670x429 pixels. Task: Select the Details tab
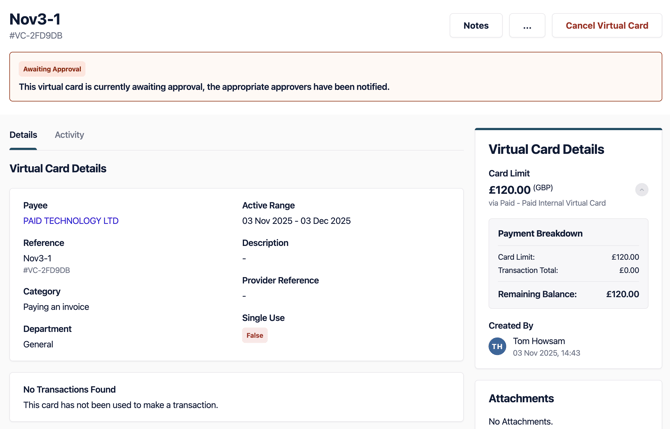click(23, 135)
